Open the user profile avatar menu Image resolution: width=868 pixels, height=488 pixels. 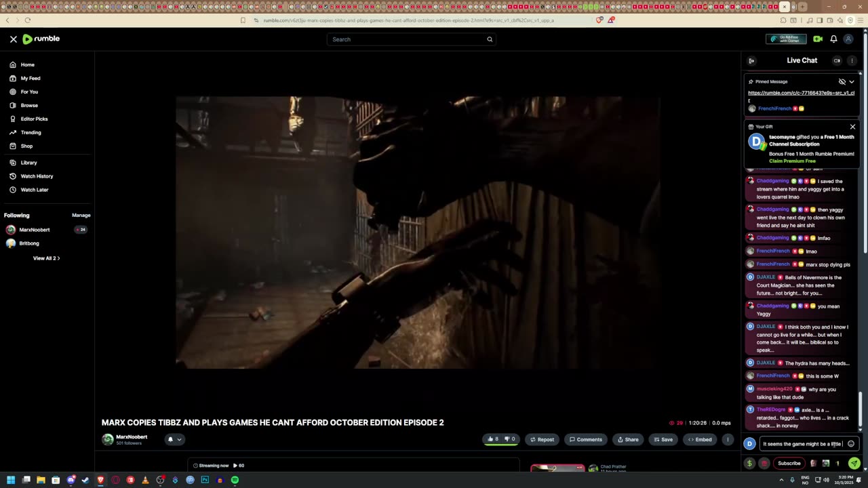tap(848, 39)
